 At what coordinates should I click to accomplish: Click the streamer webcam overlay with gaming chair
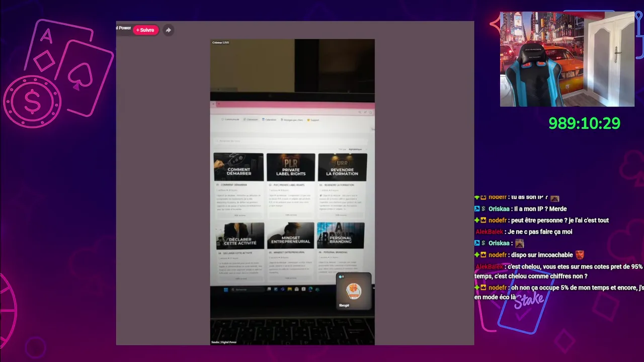(567, 59)
